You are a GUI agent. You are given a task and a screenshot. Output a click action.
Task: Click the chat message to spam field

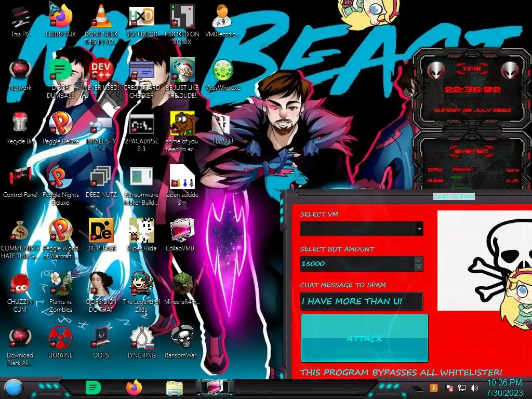click(x=362, y=301)
